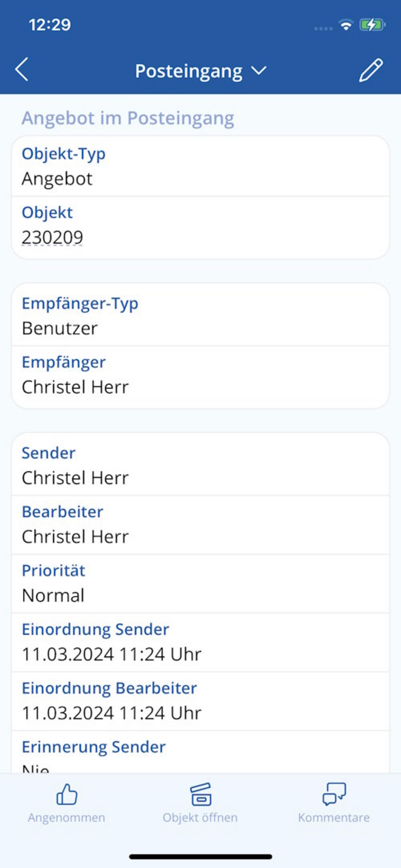Tap the Priorität Normal row
The image size is (401, 868).
[200, 583]
